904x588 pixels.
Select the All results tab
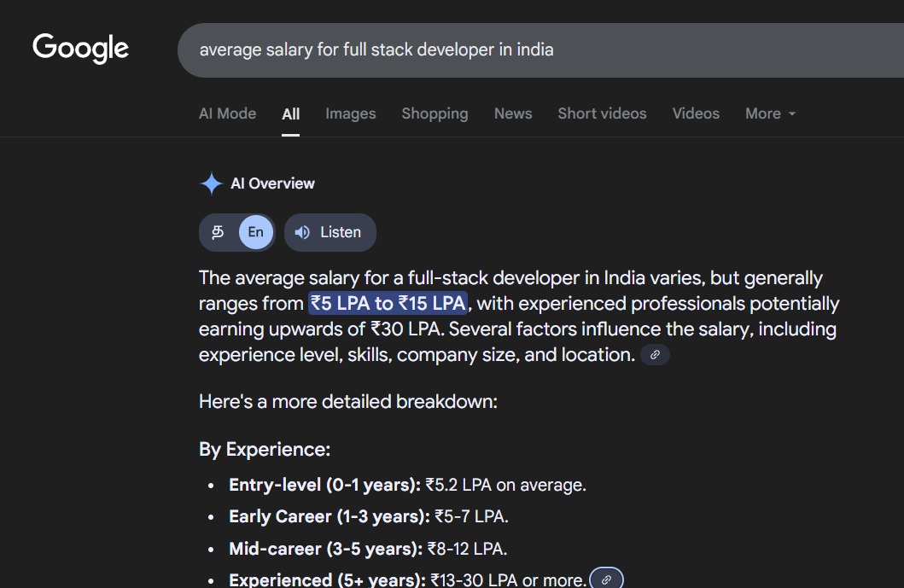tap(291, 114)
